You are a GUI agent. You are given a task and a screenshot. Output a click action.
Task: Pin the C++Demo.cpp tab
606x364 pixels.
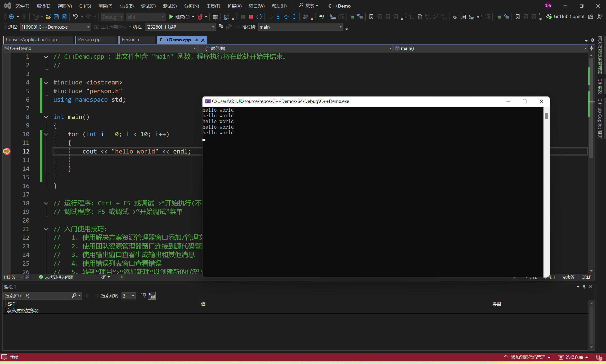coord(196,40)
